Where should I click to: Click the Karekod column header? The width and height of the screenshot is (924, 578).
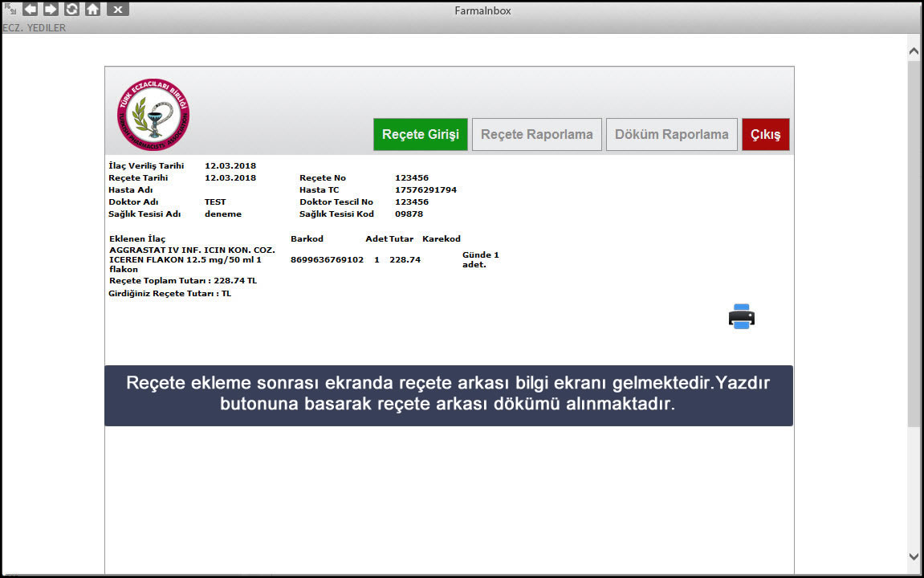coord(442,238)
